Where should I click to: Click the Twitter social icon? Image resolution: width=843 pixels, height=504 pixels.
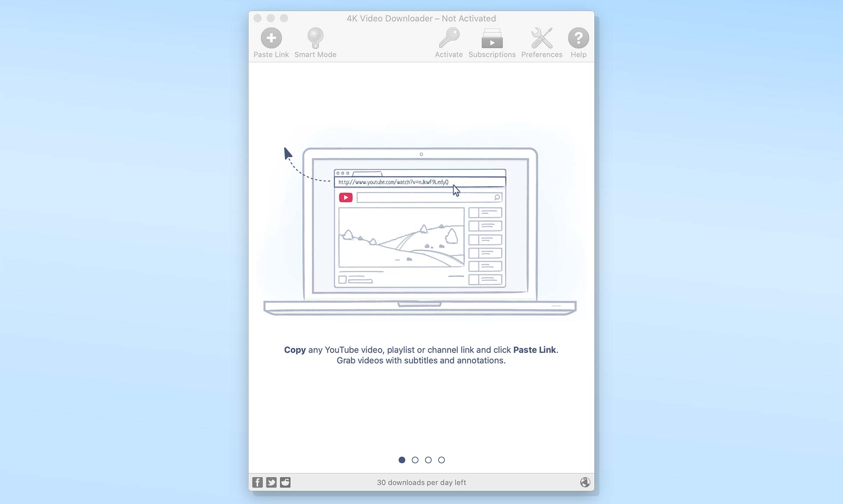271,482
